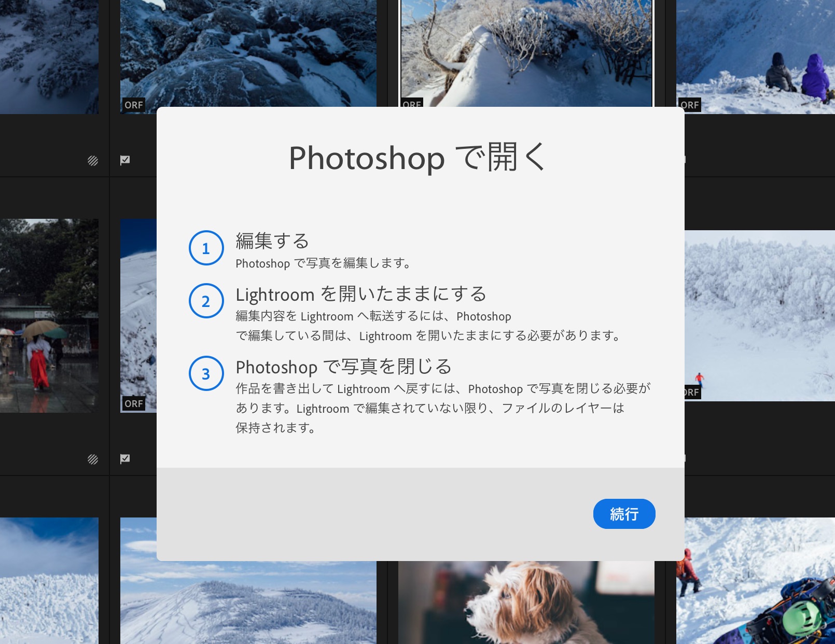
Task: Select the top-left dark snowy trees thumbnail
Action: [x=49, y=57]
